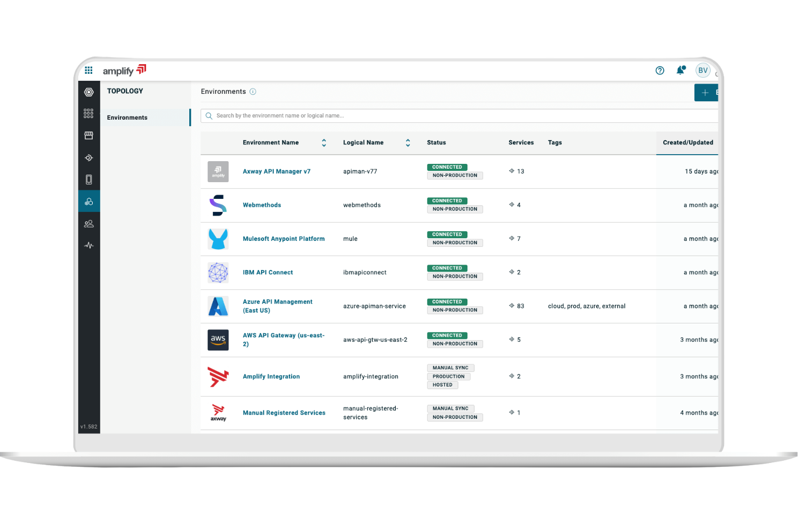This screenshot has height=532, width=798.
Task: Open Axway API Manager v7 environment
Action: tap(277, 171)
